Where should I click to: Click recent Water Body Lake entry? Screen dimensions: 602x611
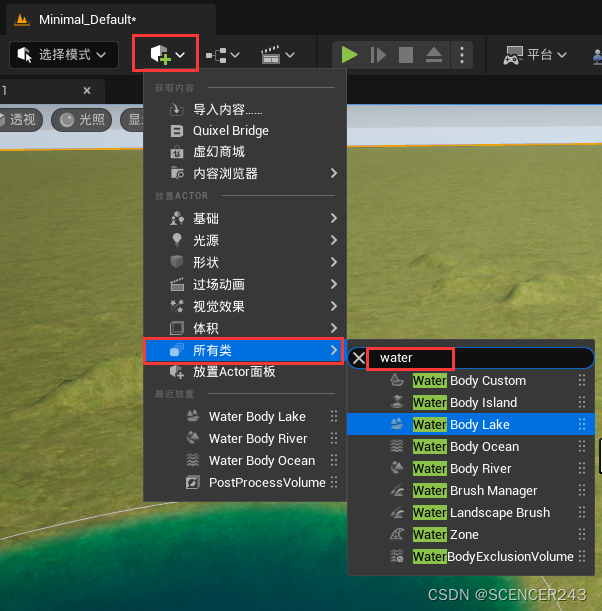[x=245, y=417]
